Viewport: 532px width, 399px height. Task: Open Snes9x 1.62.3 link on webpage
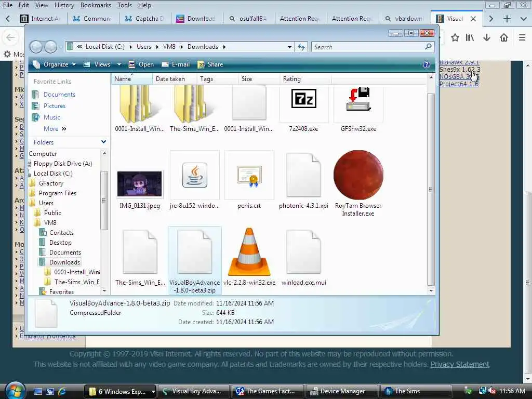[460, 69]
